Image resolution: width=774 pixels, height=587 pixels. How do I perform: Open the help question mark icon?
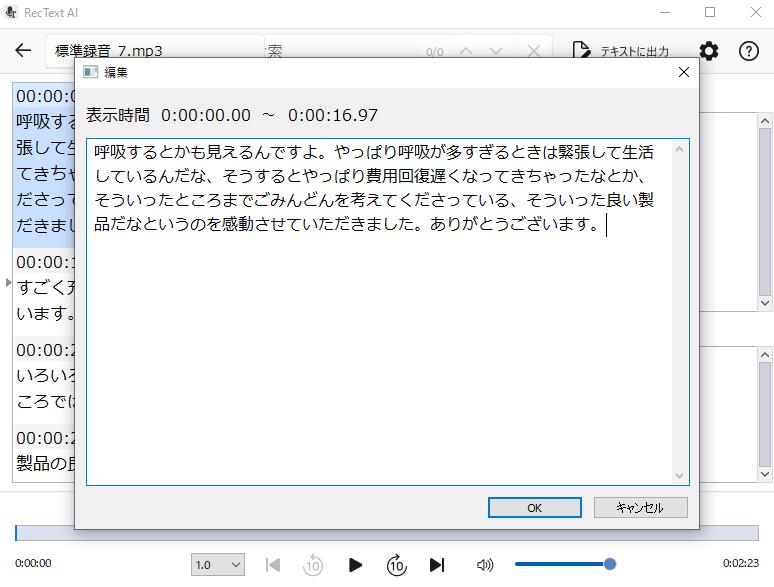point(748,51)
